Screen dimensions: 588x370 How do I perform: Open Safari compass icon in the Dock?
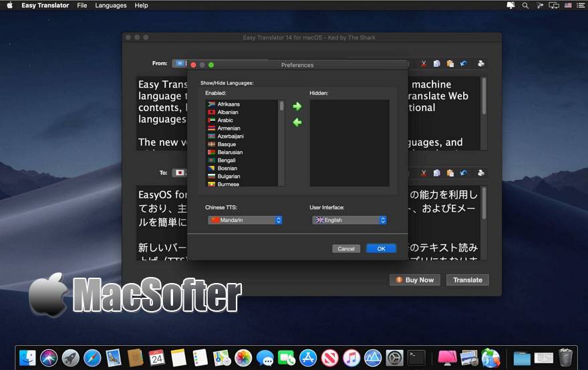coord(92,357)
